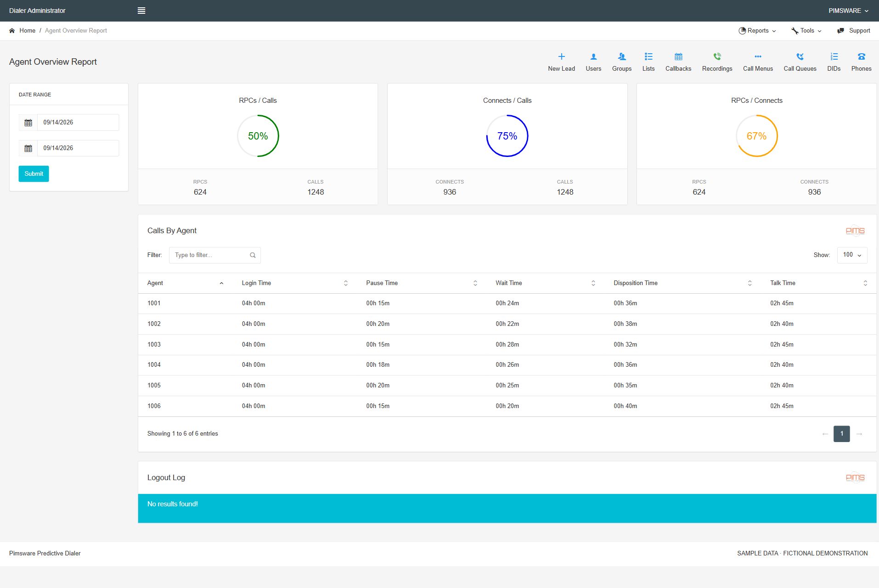This screenshot has width=879, height=588.
Task: Select agent 1006 row
Action: click(507, 406)
